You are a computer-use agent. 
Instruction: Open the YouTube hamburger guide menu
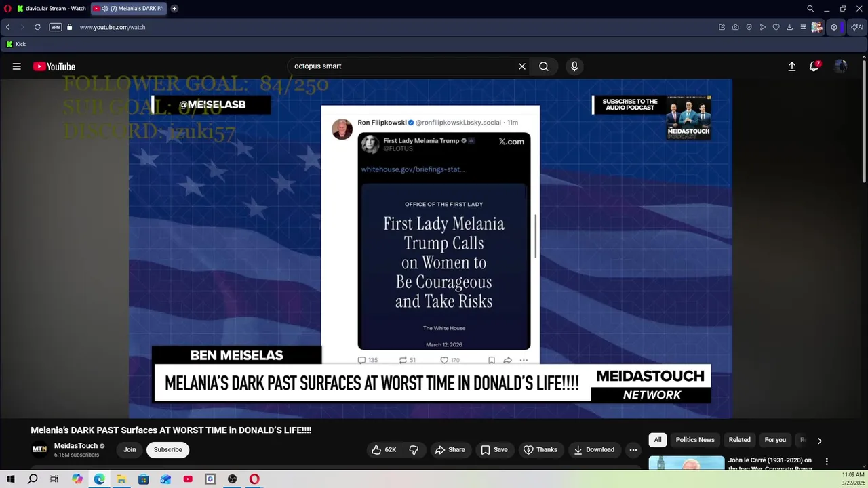pos(17,66)
